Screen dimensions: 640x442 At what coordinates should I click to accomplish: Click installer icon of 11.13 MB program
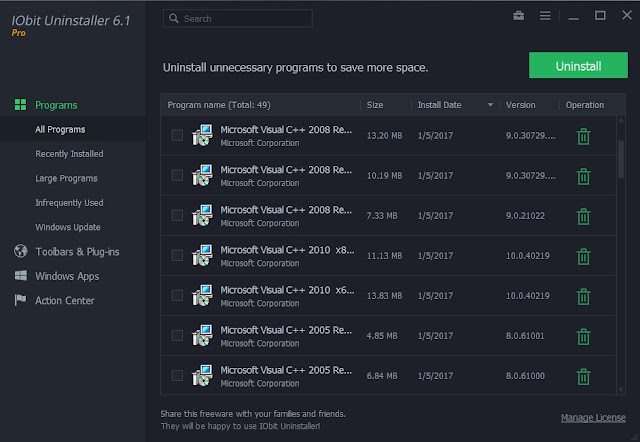click(x=202, y=255)
